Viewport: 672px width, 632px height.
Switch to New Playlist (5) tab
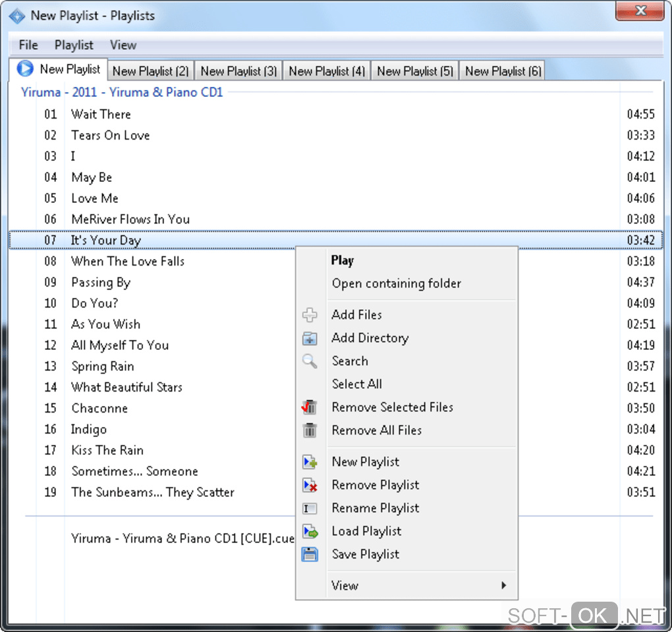pos(415,71)
